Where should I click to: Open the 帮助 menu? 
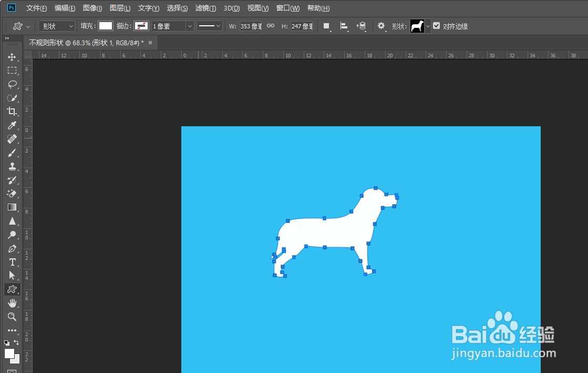tap(318, 8)
